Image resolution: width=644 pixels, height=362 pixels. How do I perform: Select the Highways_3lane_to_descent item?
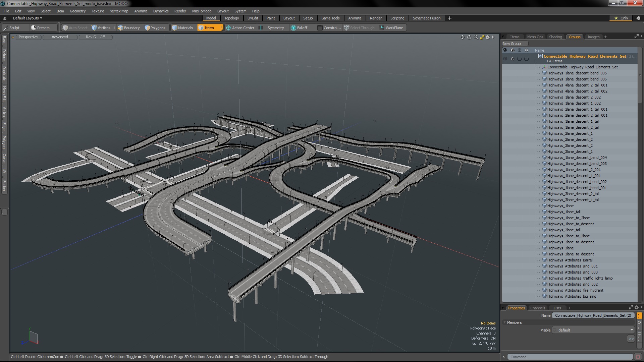click(570, 254)
